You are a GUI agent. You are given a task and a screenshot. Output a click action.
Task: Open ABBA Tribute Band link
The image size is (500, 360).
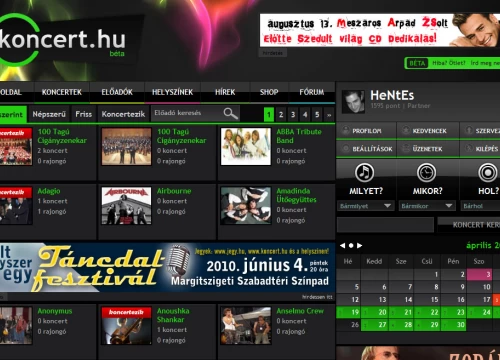point(299,136)
